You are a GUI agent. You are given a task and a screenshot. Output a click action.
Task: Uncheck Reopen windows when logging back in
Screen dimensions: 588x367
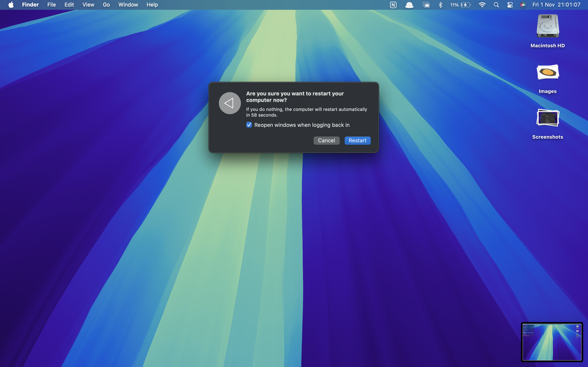pos(249,125)
